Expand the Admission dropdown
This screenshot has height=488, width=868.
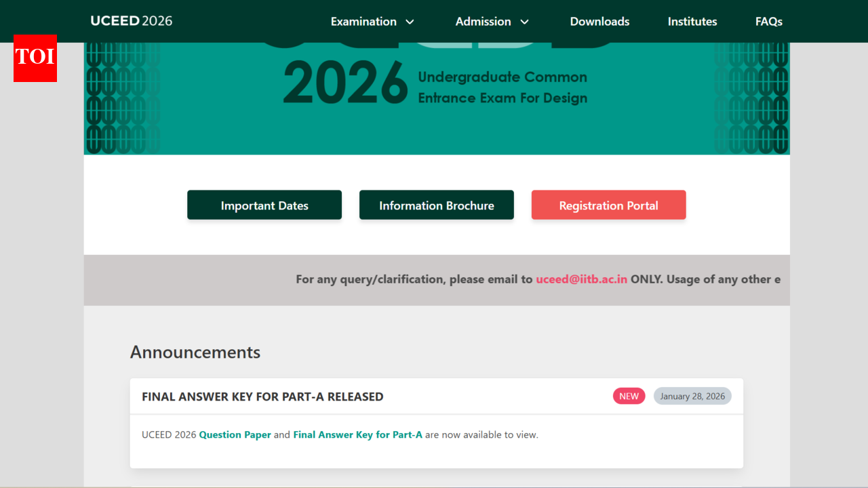pyautogui.click(x=483, y=21)
